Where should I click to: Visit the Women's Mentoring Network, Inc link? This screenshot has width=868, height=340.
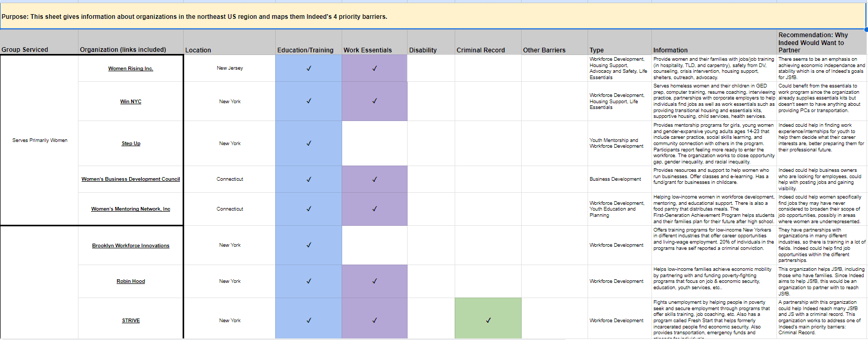point(130,209)
